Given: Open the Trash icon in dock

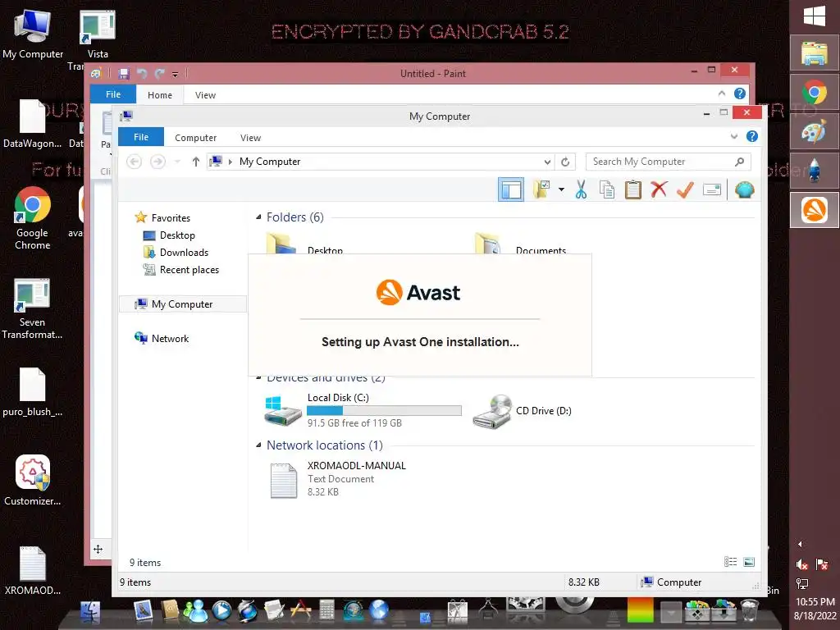Looking at the screenshot, I should [749, 611].
